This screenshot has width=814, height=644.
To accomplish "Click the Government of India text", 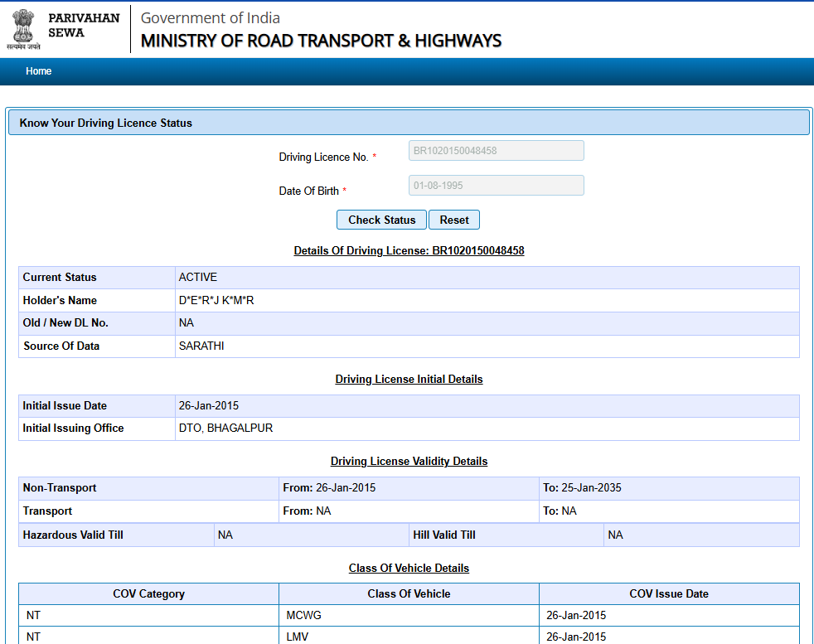I will tap(211, 17).
